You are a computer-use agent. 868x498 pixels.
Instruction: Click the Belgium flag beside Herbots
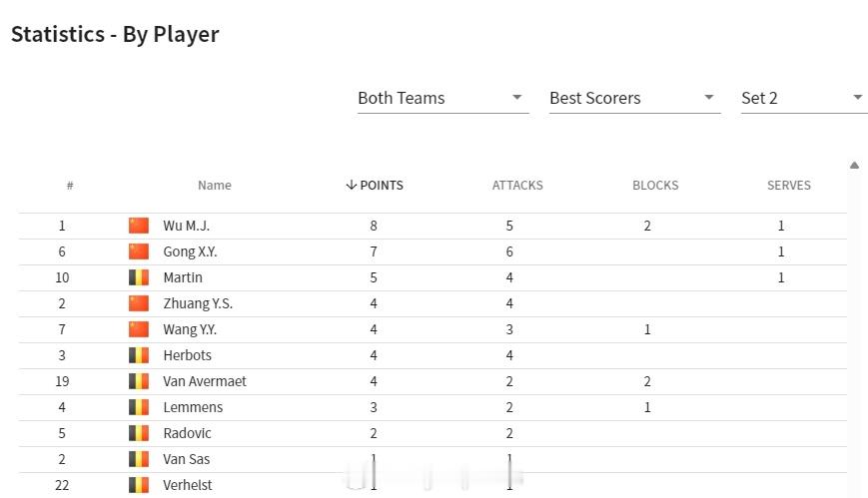tap(139, 355)
